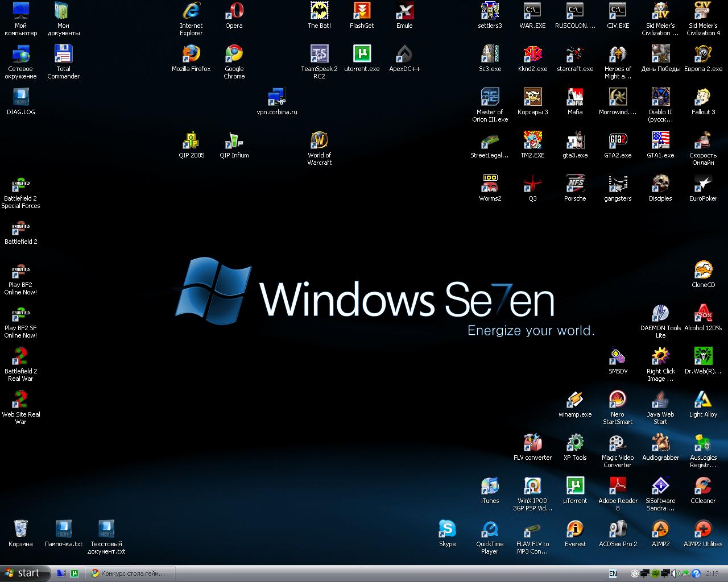
Task: Select the Сетевое окружение icon
Action: pos(20,54)
